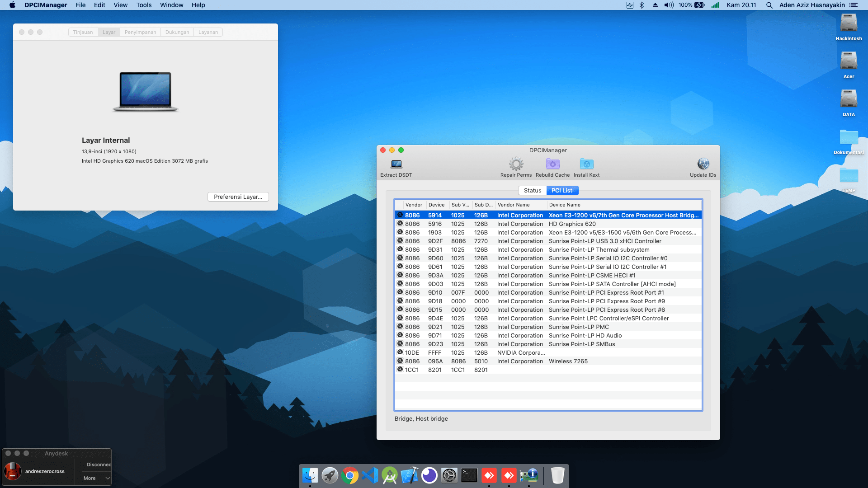868x488 pixels.
Task: Open the Layanan tab
Action: click(x=208, y=32)
